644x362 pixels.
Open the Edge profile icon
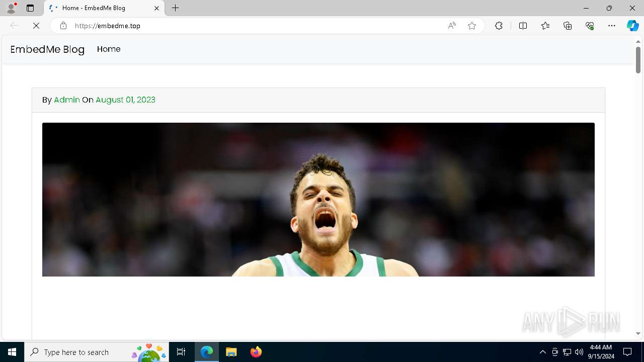(x=11, y=8)
